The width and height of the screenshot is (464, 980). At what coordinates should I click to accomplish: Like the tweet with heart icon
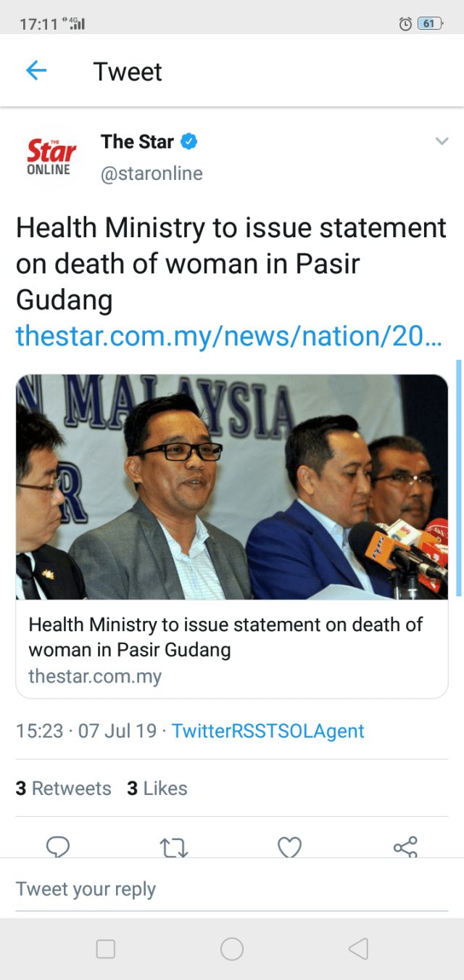point(290,847)
